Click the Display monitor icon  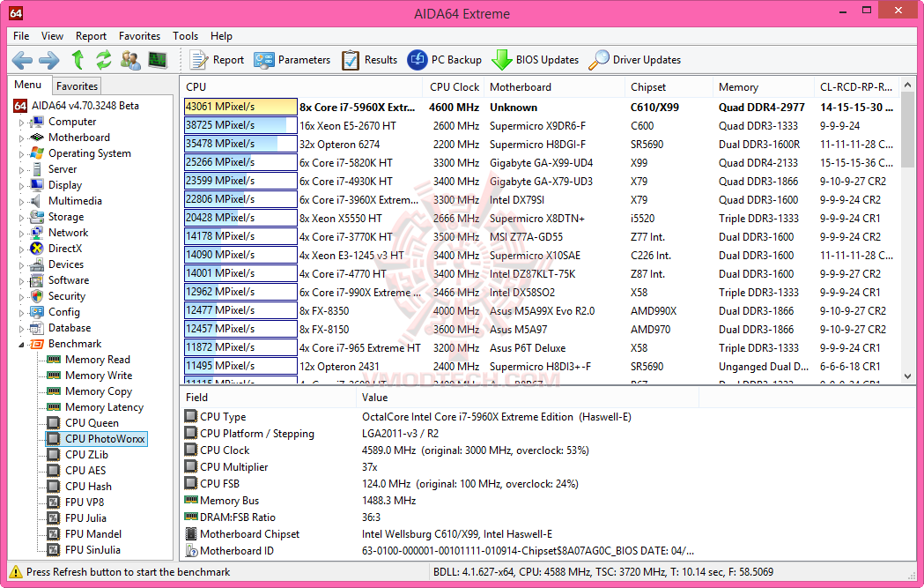37,185
